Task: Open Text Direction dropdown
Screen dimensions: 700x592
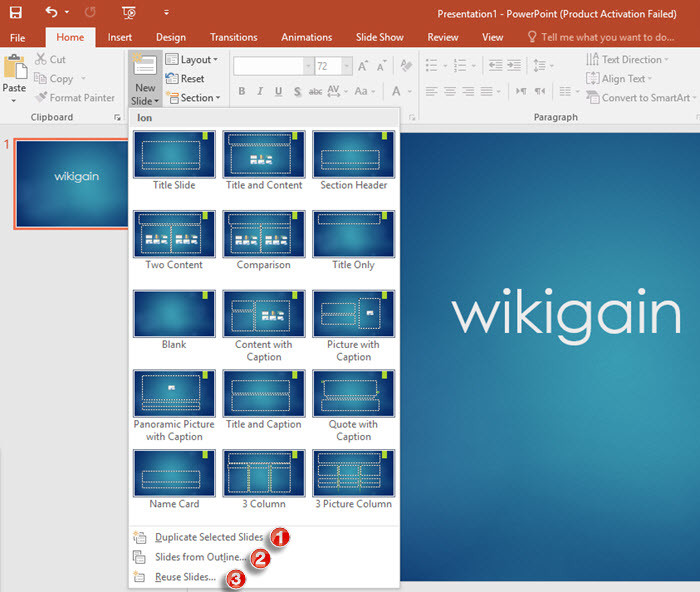Action: pos(627,59)
